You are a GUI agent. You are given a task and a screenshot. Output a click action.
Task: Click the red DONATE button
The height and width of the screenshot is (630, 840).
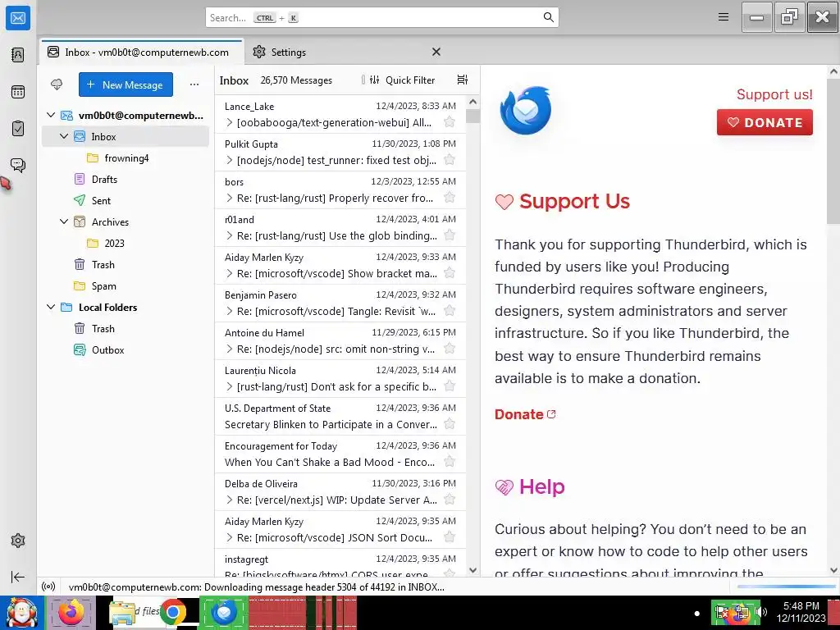pos(765,122)
